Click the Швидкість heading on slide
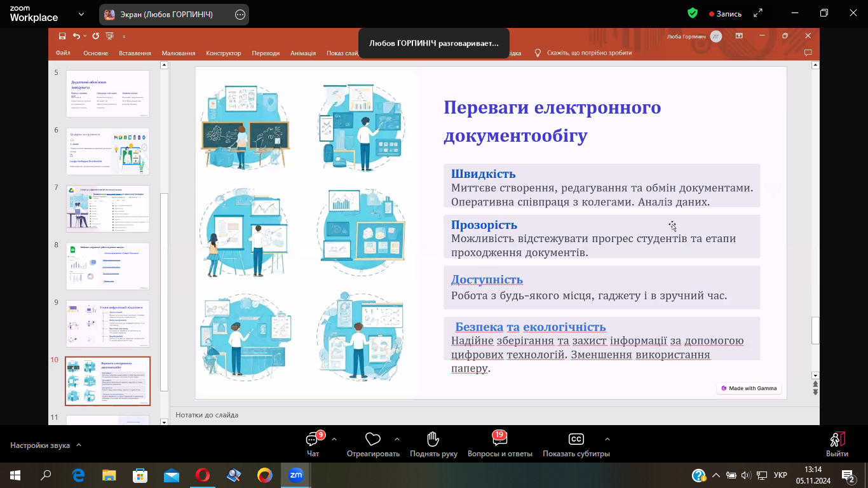The width and height of the screenshot is (868, 488). pos(484,174)
